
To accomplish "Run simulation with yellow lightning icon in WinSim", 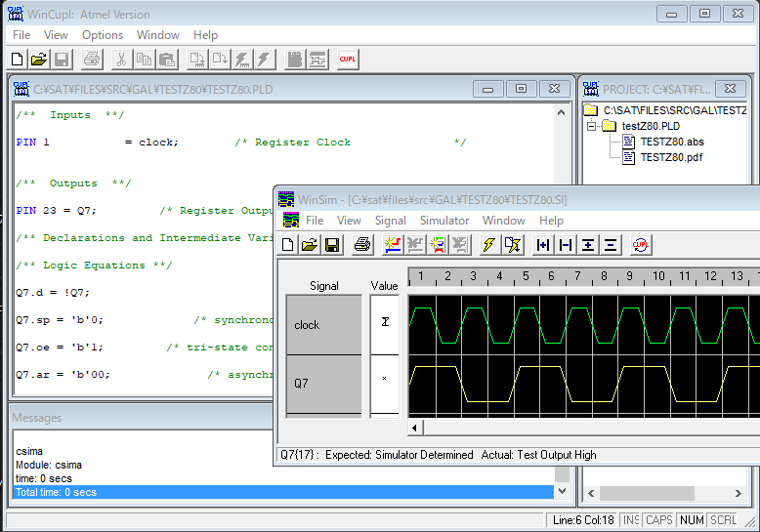I will (490, 245).
